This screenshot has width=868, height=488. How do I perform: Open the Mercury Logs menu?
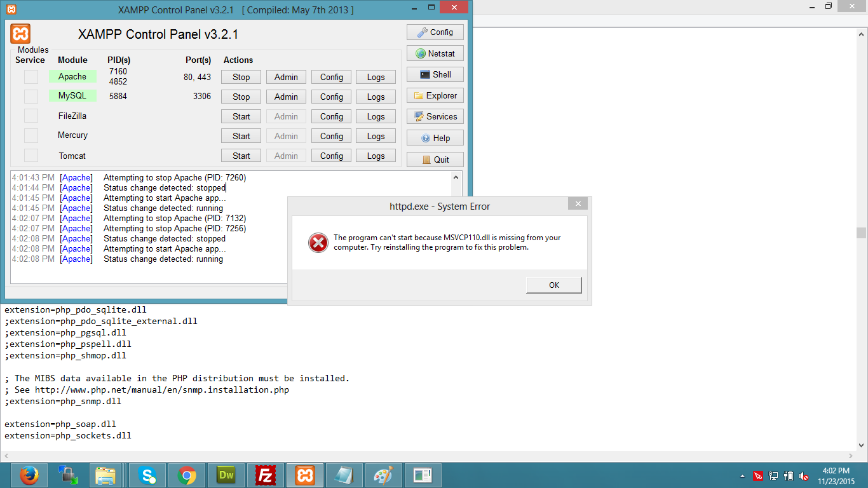(376, 136)
